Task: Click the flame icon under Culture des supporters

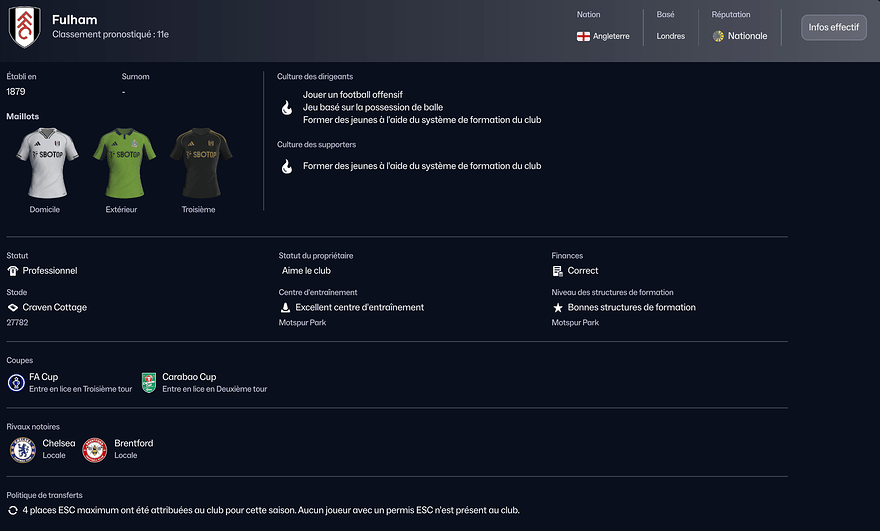Action: click(286, 166)
